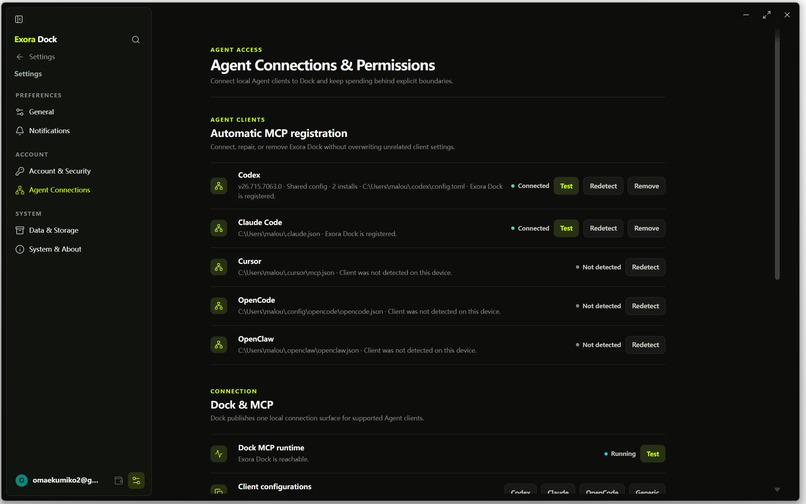Redetect the OpenClaw client
The height and width of the screenshot is (504, 806).
(x=645, y=345)
